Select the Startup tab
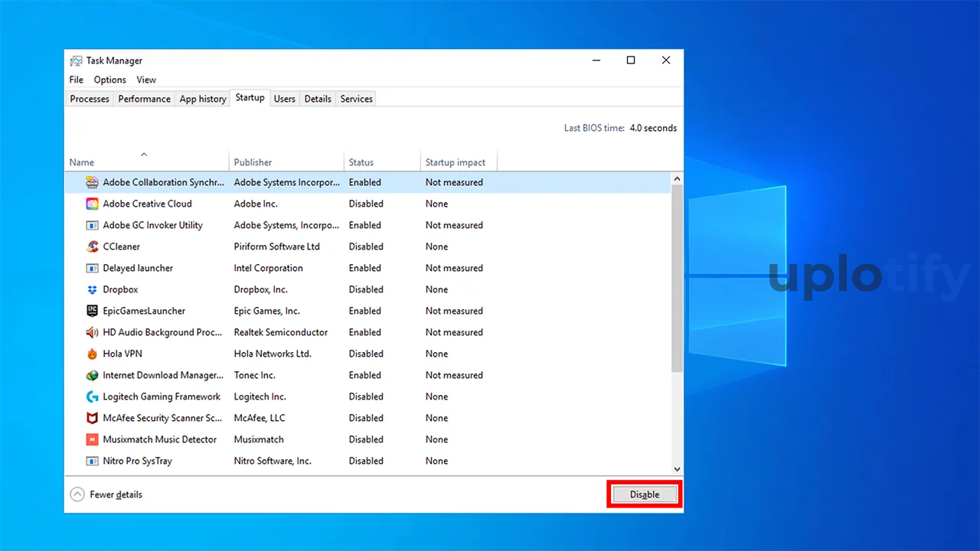The image size is (980, 551). (250, 98)
